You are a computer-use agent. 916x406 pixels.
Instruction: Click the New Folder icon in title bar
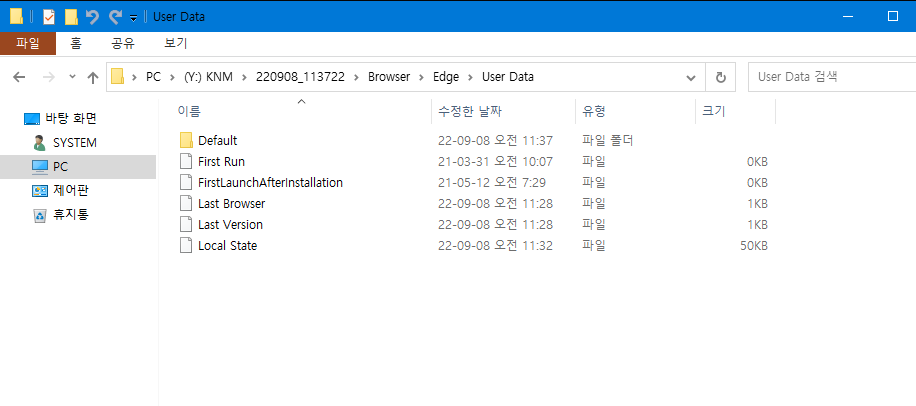[x=71, y=17]
